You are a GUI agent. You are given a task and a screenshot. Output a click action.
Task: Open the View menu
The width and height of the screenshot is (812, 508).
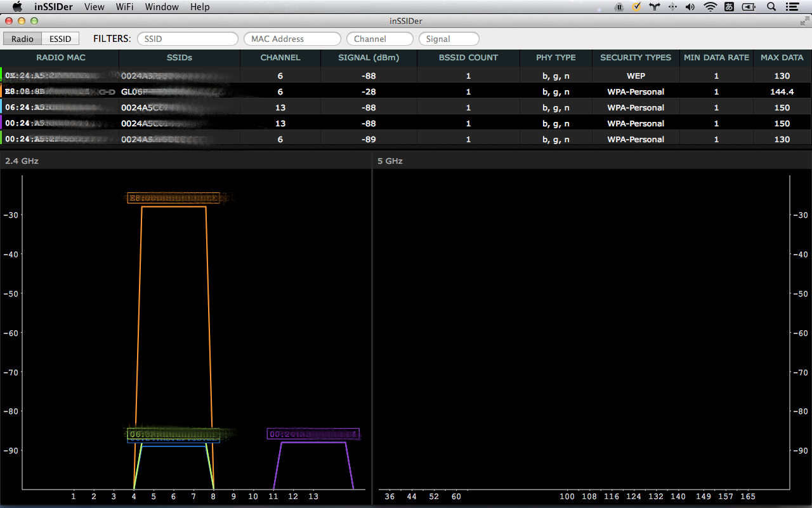click(94, 7)
